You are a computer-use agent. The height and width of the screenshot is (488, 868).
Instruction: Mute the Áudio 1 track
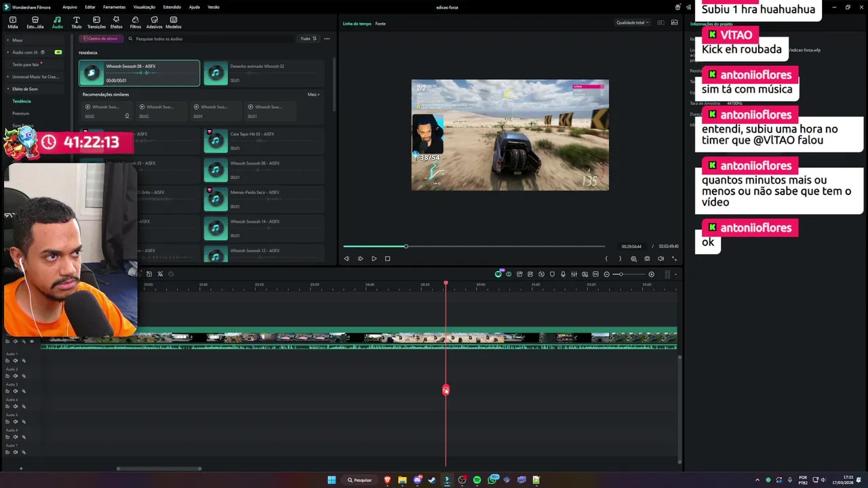tap(16, 361)
